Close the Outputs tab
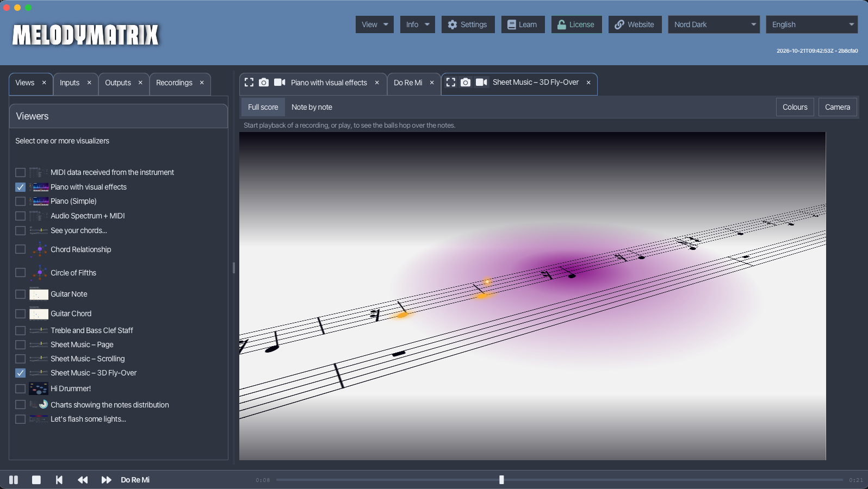 point(140,83)
